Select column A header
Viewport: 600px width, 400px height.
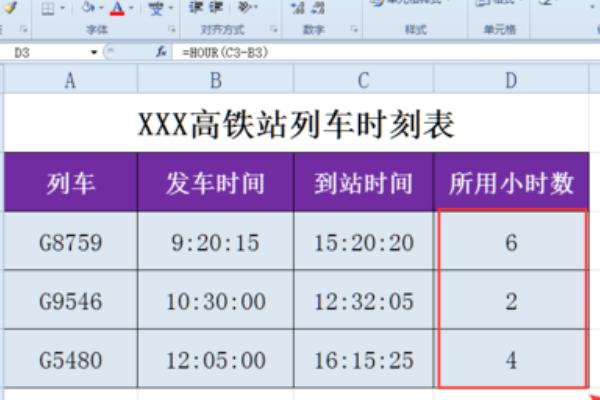(x=70, y=80)
